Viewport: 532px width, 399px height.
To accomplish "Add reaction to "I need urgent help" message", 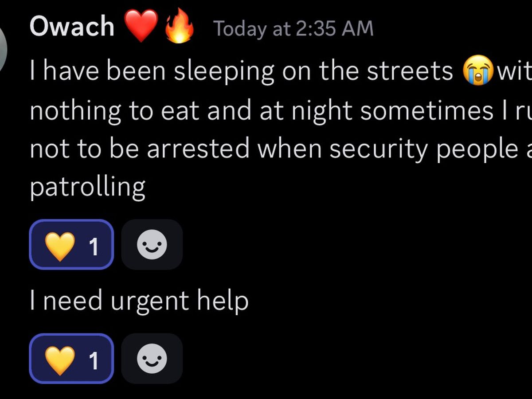I will (x=152, y=358).
